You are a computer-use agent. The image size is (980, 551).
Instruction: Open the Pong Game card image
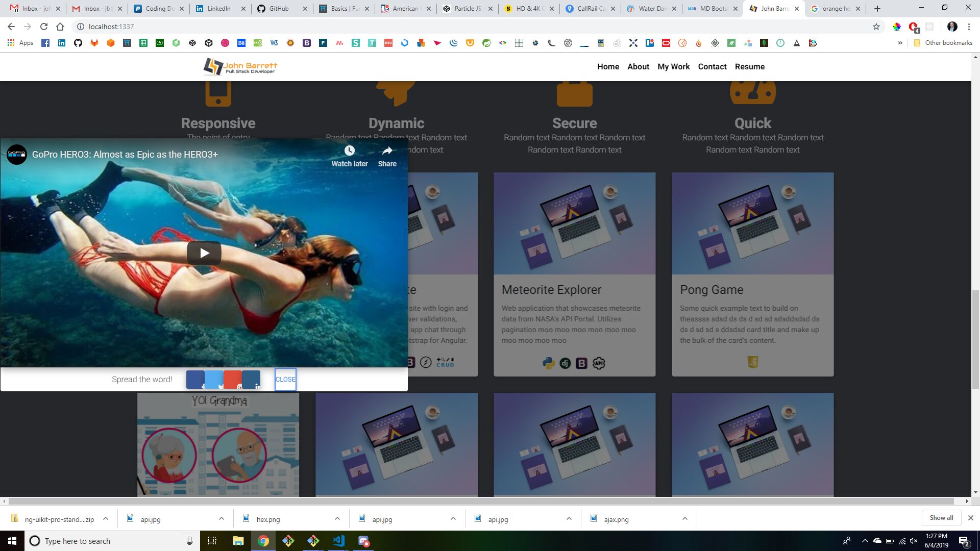(x=753, y=223)
